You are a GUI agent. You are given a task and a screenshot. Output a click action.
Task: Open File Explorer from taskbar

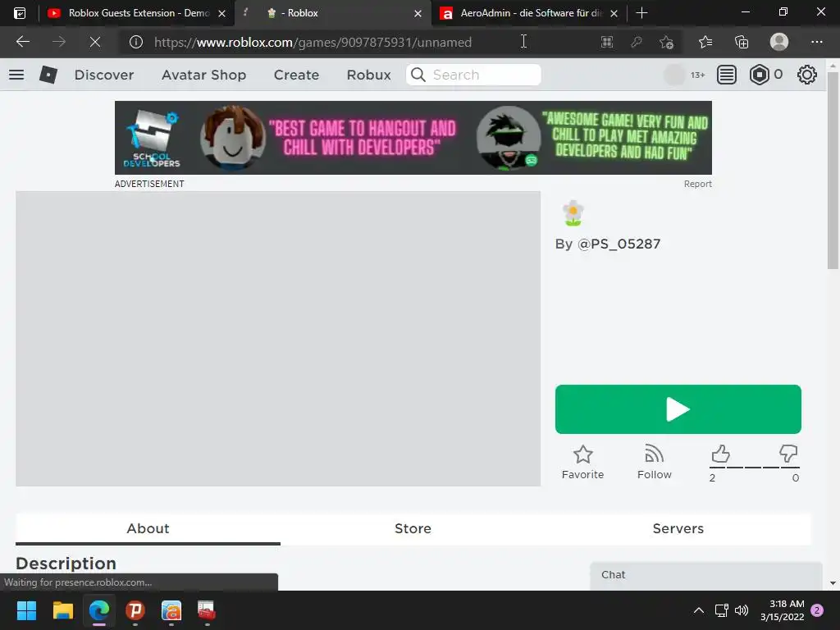click(x=62, y=610)
